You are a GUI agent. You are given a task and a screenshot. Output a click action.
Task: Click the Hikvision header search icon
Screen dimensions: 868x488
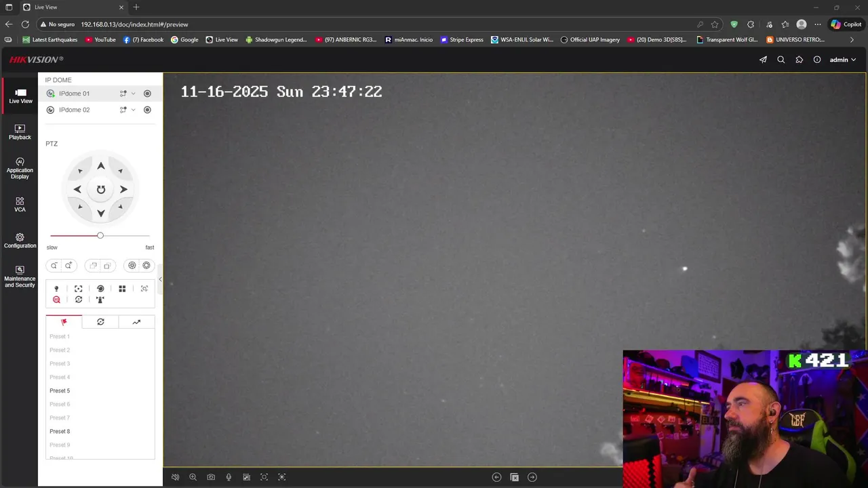[x=781, y=60]
